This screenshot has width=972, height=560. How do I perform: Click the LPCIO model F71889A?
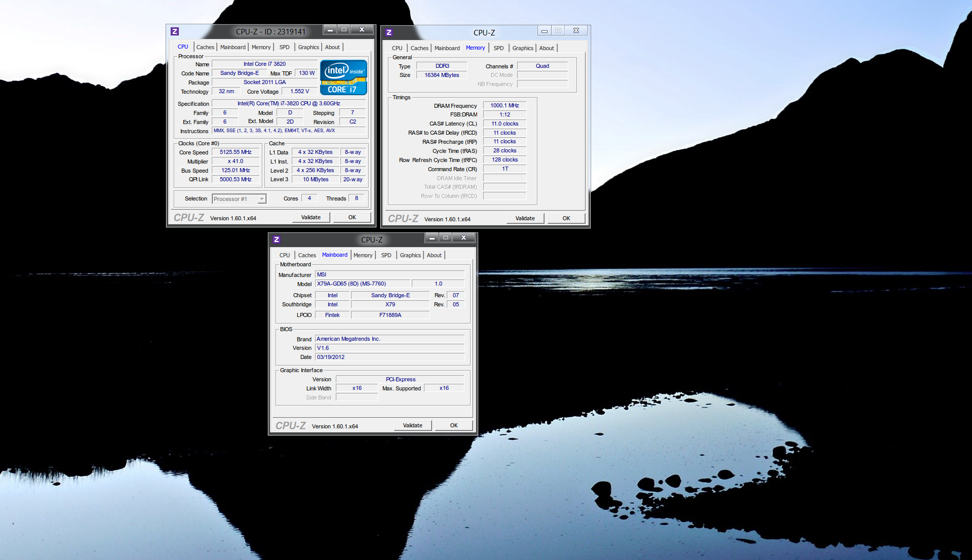(x=390, y=315)
